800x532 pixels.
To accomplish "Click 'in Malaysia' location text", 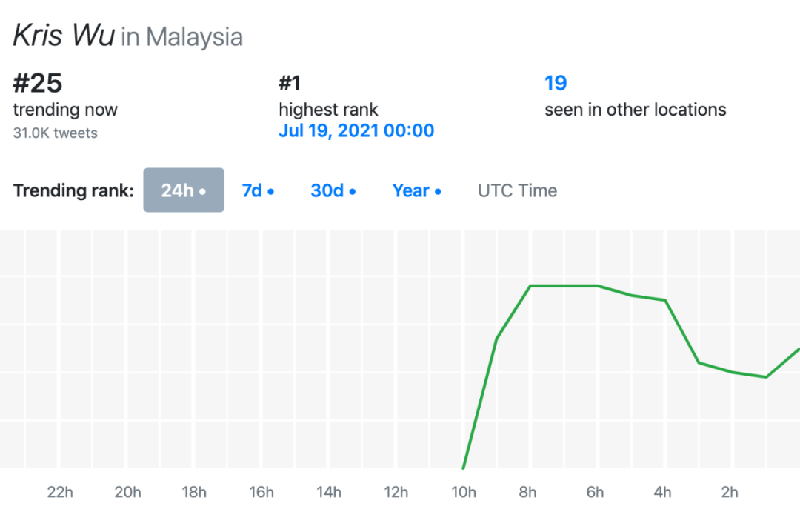I will click(x=181, y=36).
